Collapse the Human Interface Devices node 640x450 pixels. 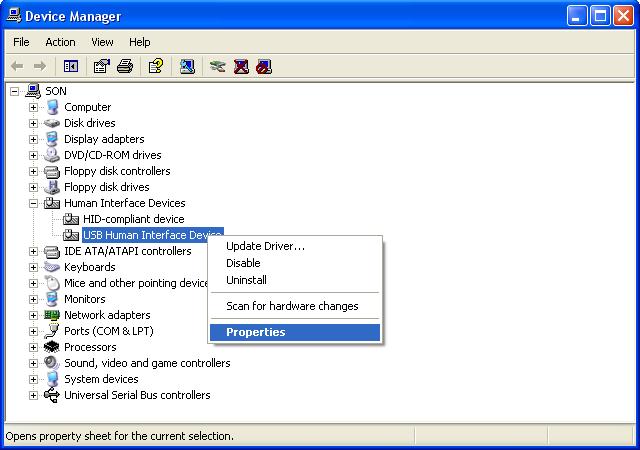coord(33,203)
